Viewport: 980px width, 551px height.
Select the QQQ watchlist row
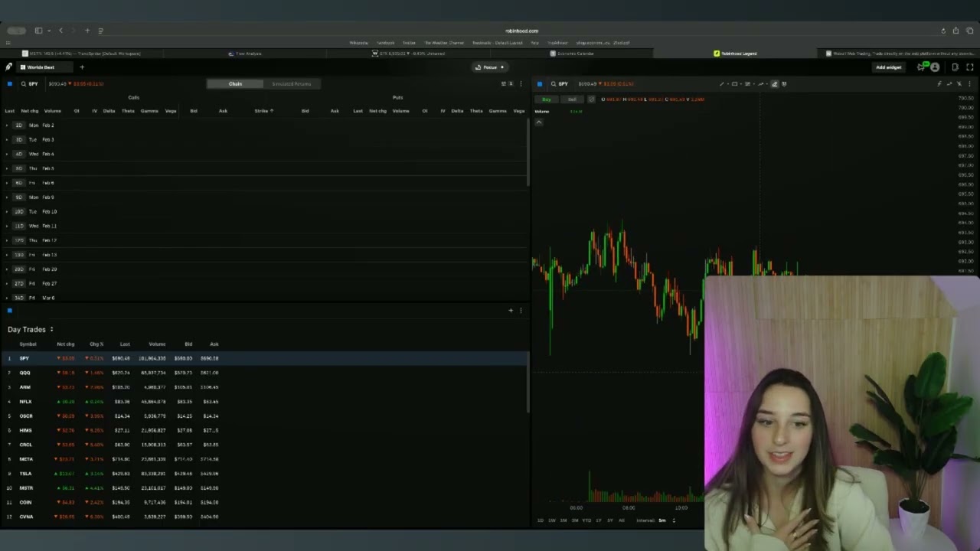264,373
